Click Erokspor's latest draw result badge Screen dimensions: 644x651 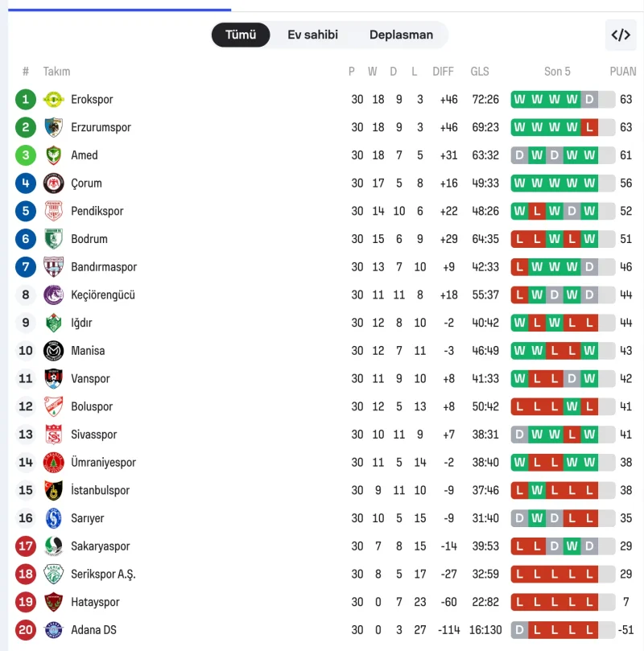coord(589,100)
